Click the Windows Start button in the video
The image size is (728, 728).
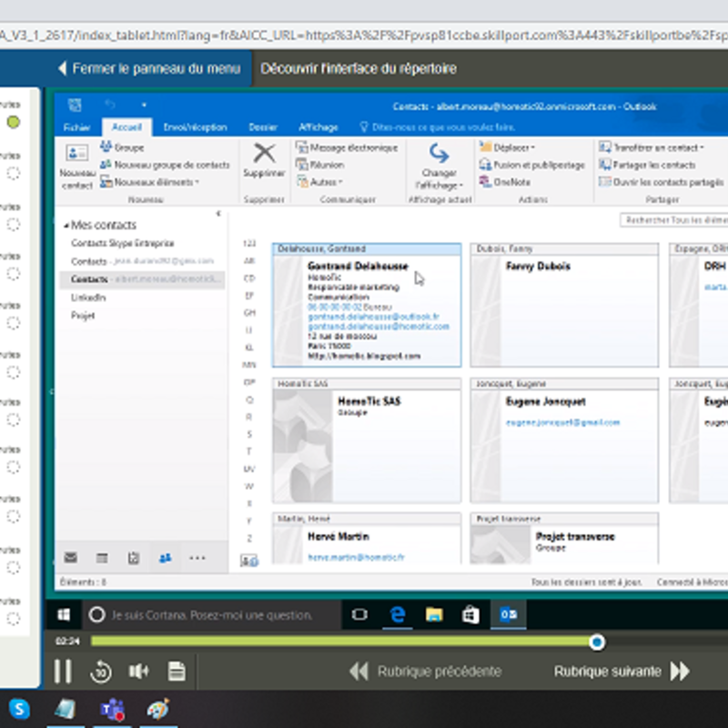[x=64, y=615]
